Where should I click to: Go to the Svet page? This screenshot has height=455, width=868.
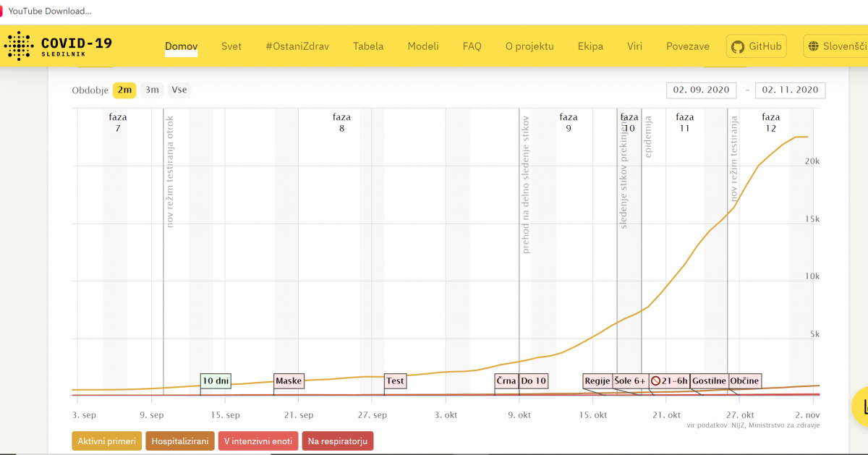coord(231,46)
